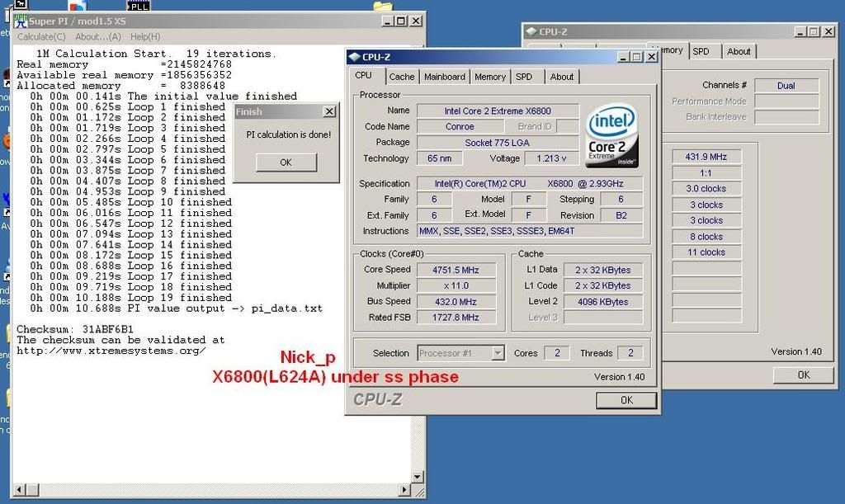The height and width of the screenshot is (504, 845).
Task: Open the Calculate(C) menu in Super PI
Action: coord(40,36)
